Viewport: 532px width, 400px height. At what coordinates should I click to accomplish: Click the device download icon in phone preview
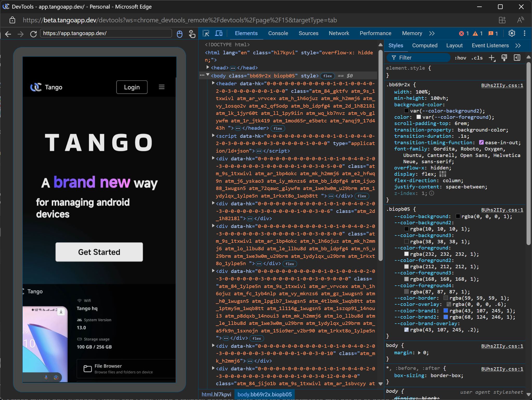[61, 311]
